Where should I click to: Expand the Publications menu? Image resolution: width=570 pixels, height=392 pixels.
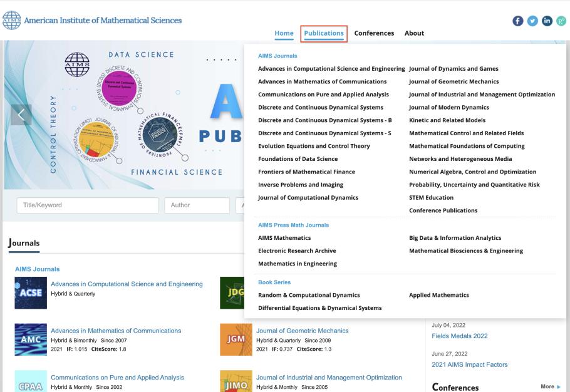[324, 33]
